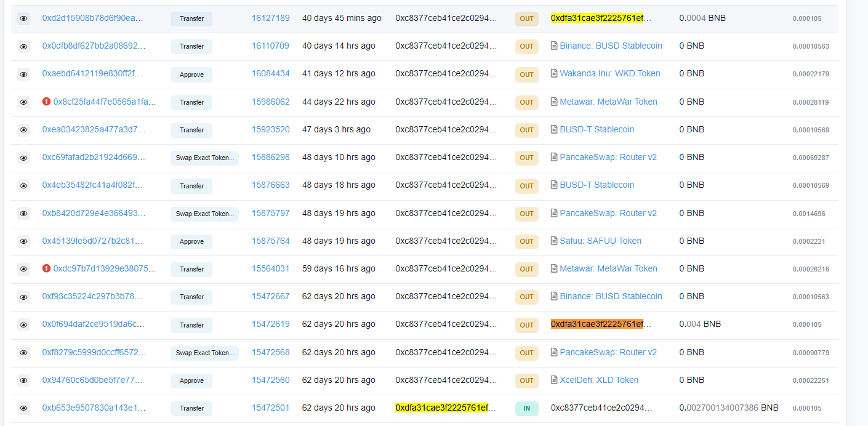Preview transaction 0xf93c35224c297b3b78 using eye icon
868x426 pixels.
point(23,297)
